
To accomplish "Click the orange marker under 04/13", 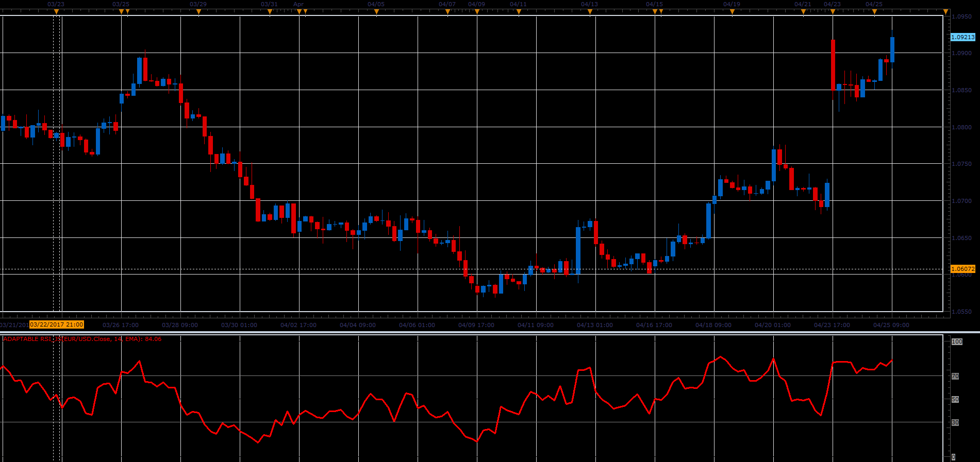I will click(590, 12).
